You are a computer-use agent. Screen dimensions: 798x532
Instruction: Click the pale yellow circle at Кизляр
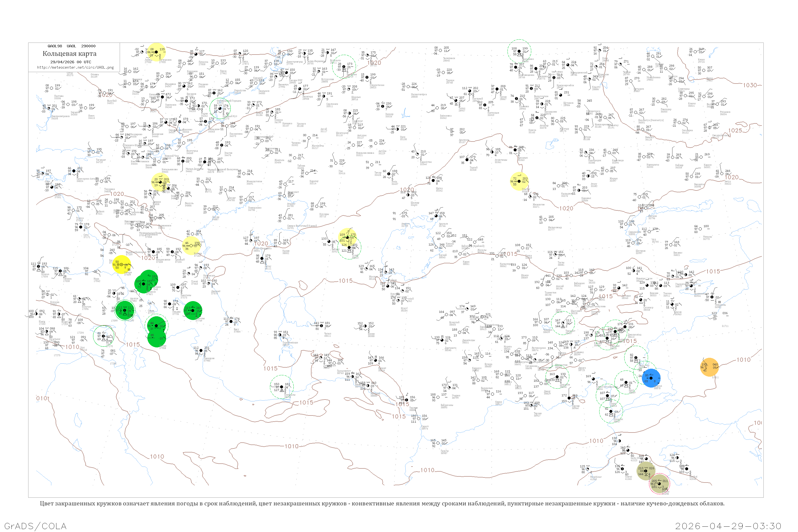click(x=191, y=246)
